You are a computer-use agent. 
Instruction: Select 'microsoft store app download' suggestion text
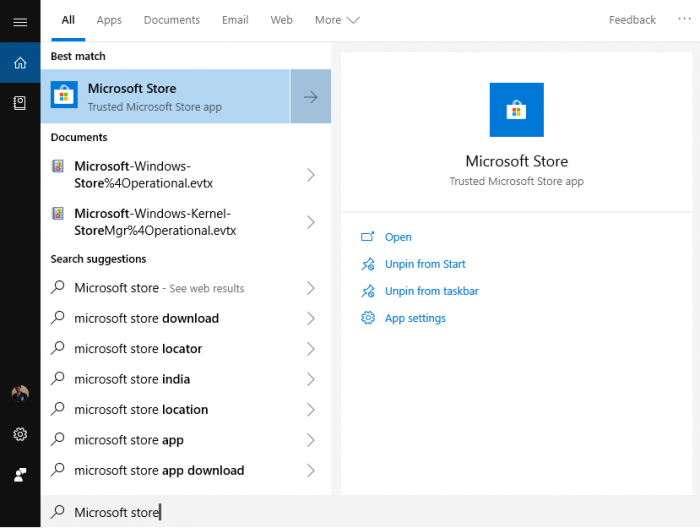tap(159, 470)
